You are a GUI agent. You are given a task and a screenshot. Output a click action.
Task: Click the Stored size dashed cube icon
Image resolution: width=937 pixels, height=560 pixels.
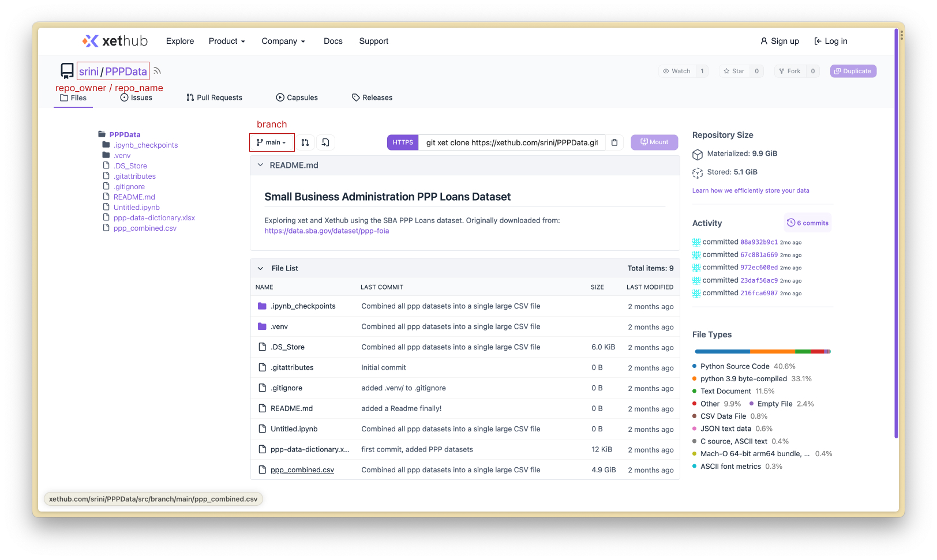(x=698, y=172)
